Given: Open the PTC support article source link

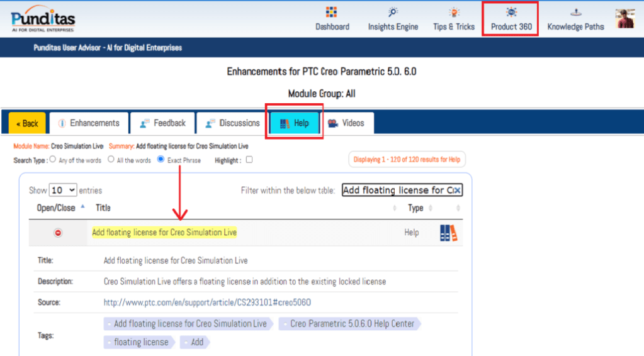Looking at the screenshot, I should pyautogui.click(x=207, y=303).
